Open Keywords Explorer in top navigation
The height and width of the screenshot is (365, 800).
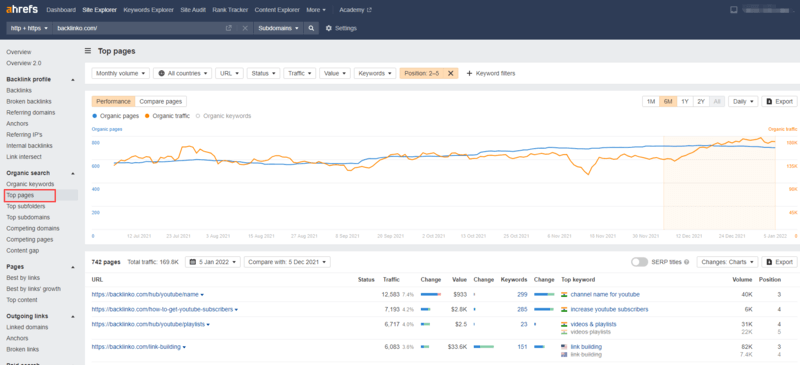[148, 10]
